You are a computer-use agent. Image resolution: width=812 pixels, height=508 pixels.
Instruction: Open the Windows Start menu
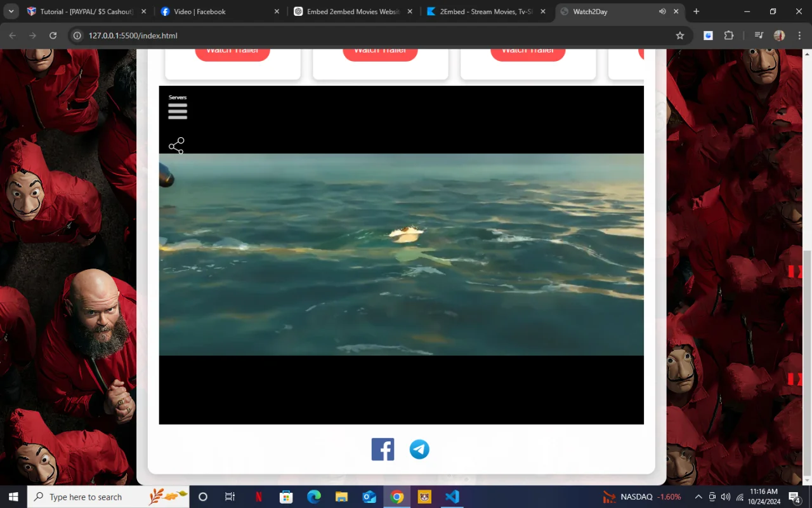coord(13,497)
